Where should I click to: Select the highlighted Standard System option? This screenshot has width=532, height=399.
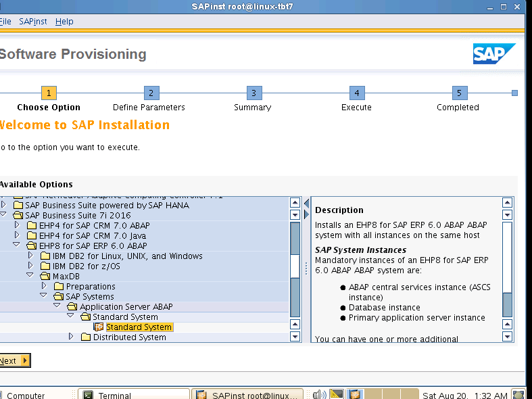[x=139, y=327]
